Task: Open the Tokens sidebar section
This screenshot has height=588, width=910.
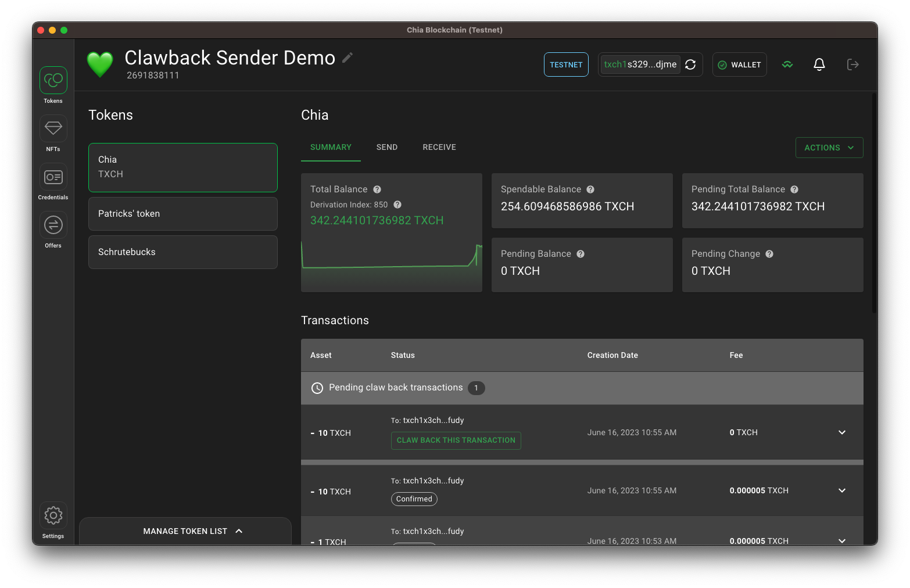Action: tap(53, 80)
